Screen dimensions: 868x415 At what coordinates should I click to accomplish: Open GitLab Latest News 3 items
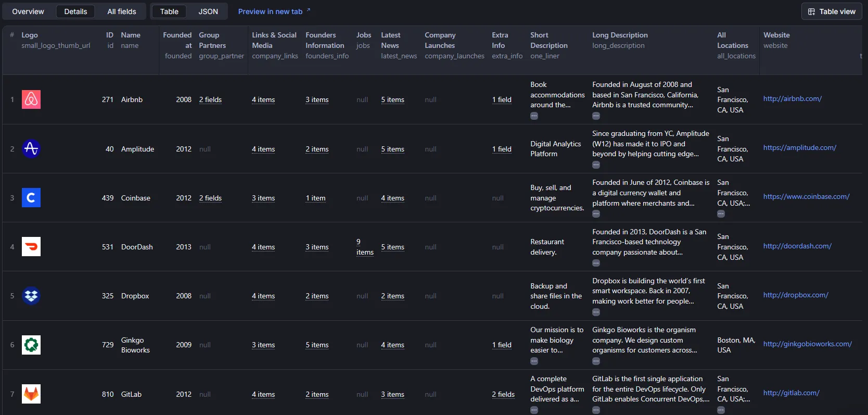click(x=392, y=394)
